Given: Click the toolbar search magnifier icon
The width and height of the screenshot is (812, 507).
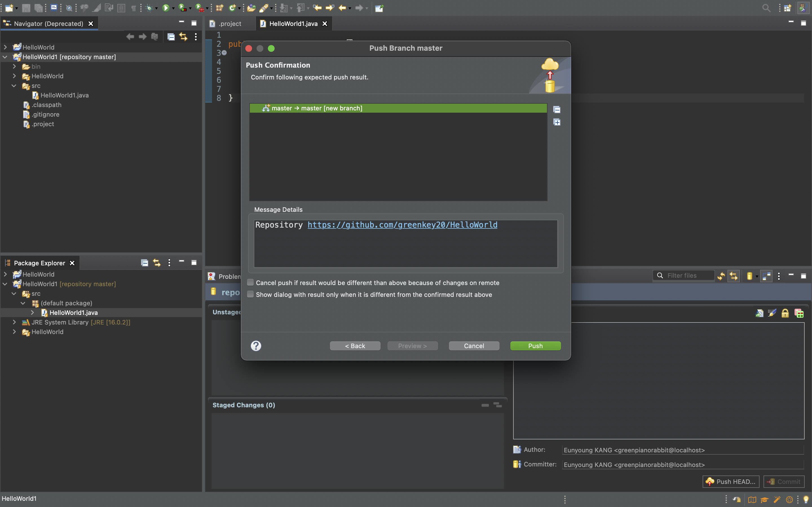Looking at the screenshot, I should pyautogui.click(x=766, y=8).
